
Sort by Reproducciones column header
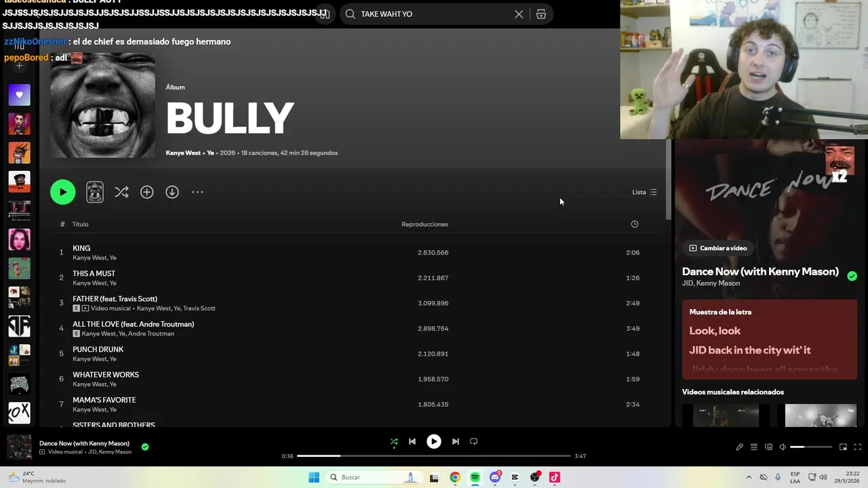[425, 224]
